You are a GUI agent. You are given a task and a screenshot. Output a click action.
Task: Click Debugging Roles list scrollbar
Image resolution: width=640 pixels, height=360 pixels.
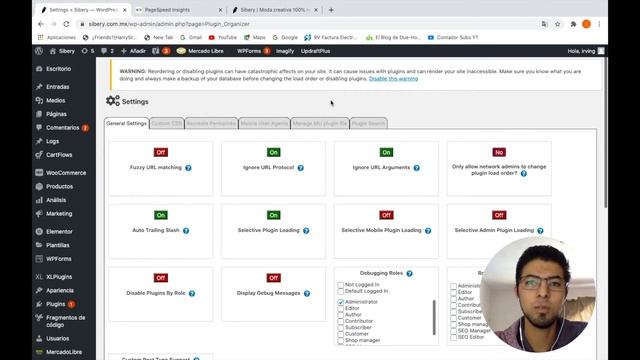click(434, 318)
